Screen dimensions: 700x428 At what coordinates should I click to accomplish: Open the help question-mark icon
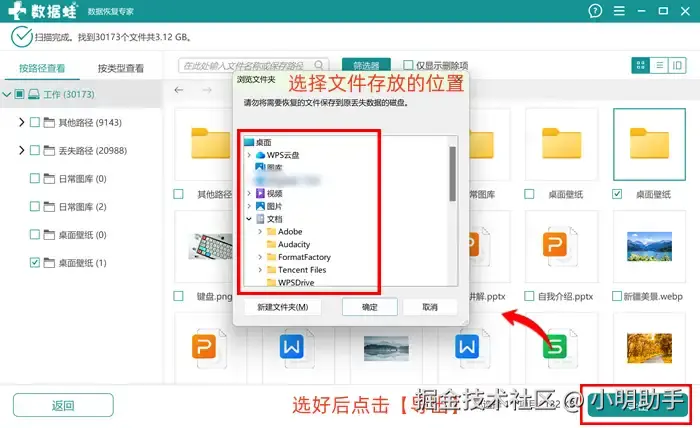click(595, 11)
